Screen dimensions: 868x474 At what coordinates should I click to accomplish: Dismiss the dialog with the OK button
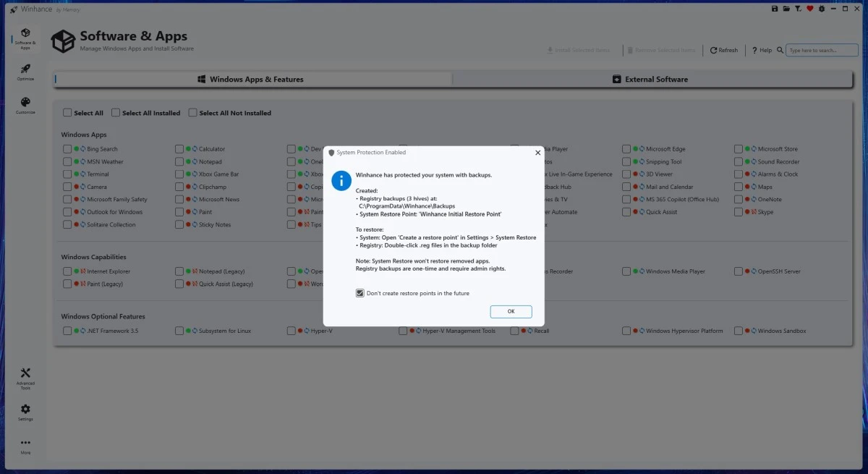tap(511, 311)
